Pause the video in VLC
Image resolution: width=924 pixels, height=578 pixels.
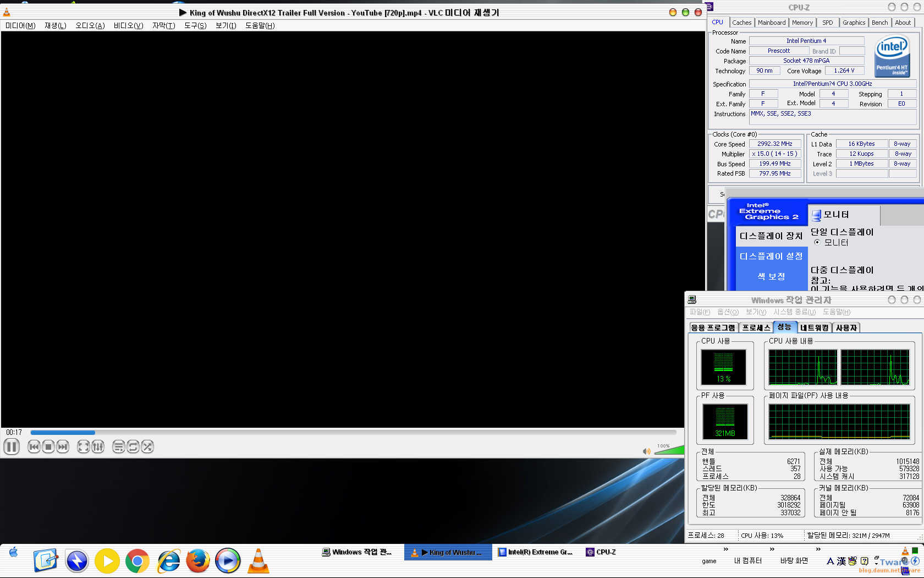(x=12, y=446)
